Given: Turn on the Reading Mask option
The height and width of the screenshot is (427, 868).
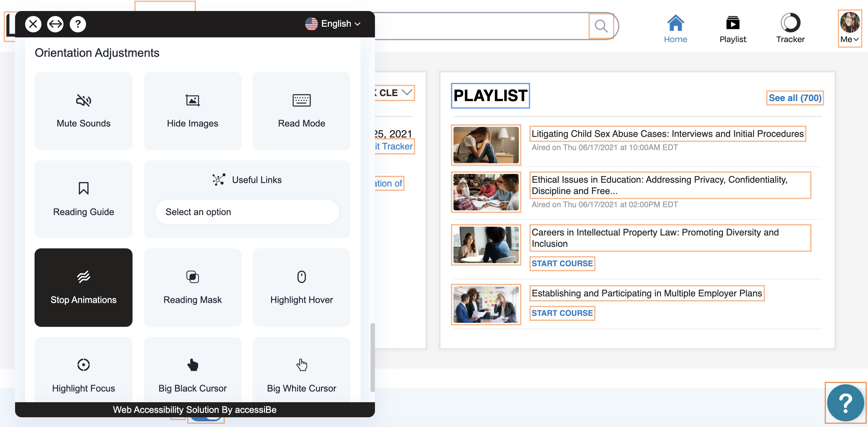Looking at the screenshot, I should click(193, 288).
